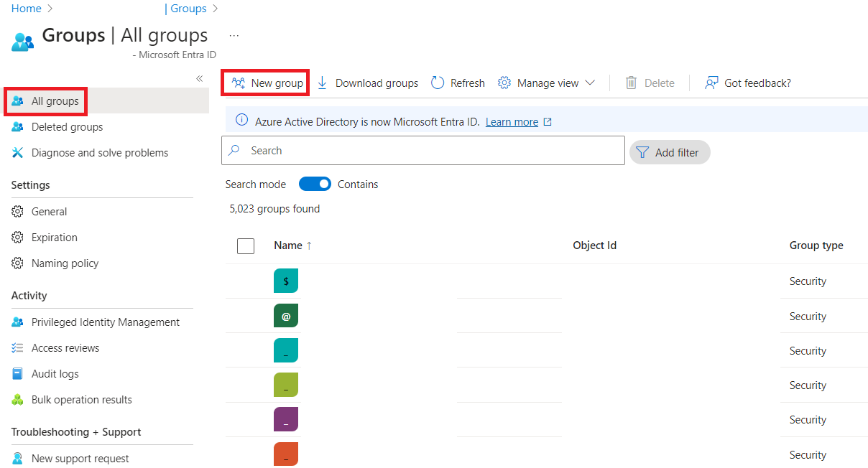Click the Delete trash can icon
The image size is (868, 468).
pyautogui.click(x=632, y=83)
